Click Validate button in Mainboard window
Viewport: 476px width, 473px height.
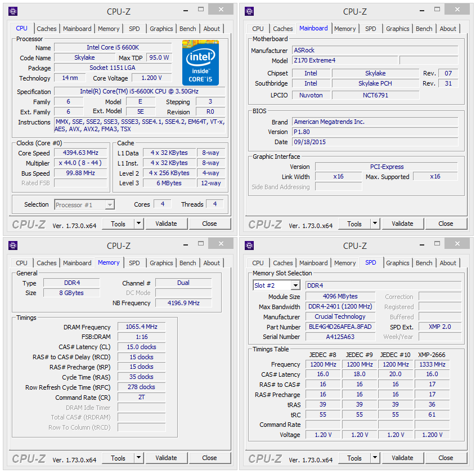402,224
